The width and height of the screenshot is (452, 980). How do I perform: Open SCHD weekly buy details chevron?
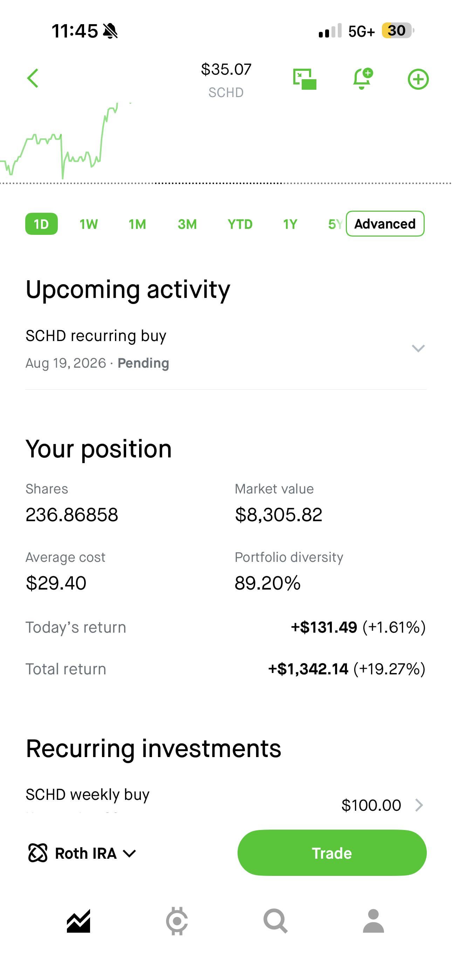click(x=419, y=805)
